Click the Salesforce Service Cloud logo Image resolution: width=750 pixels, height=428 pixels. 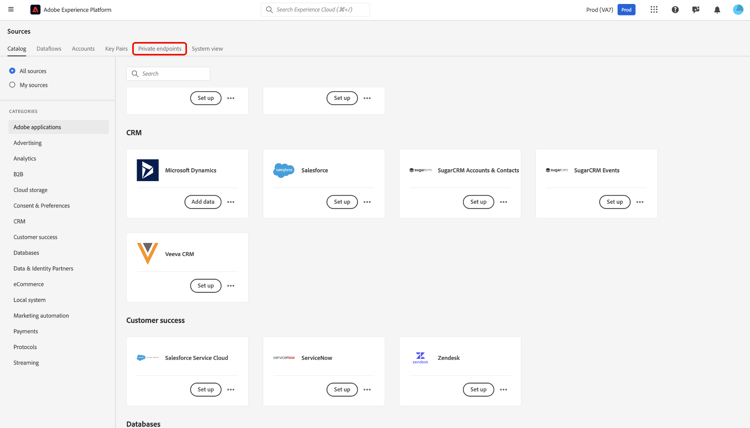point(148,358)
